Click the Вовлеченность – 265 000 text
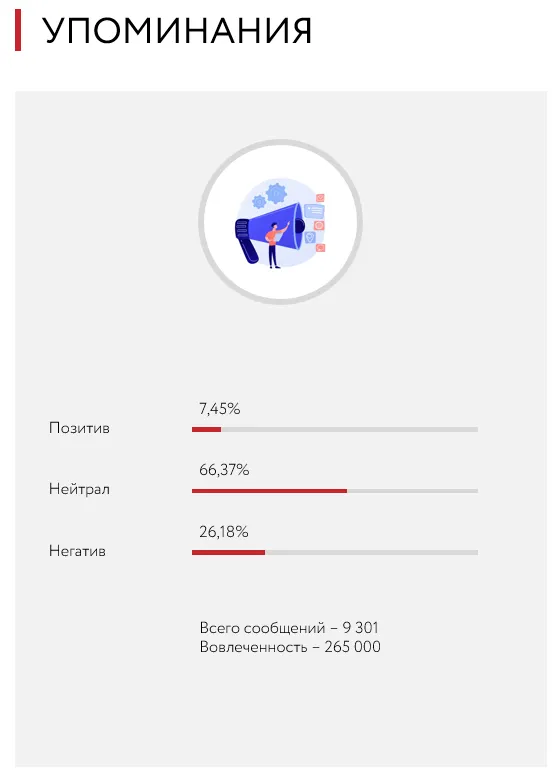Viewport: 557px width, 773px height. (290, 647)
